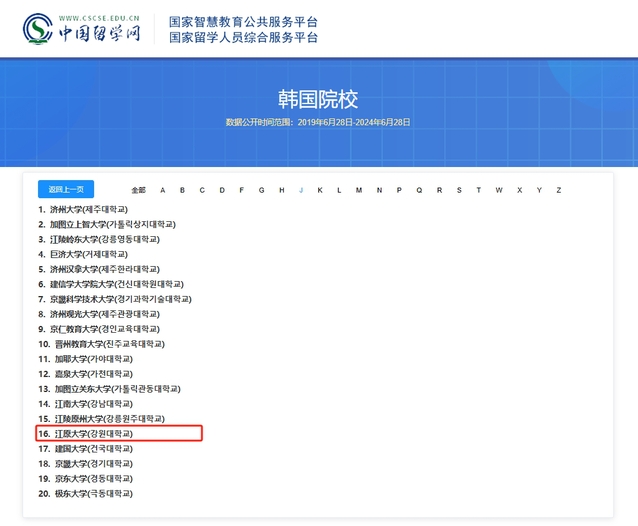Filter schools by letter S
The image size is (638, 526).
(x=459, y=190)
